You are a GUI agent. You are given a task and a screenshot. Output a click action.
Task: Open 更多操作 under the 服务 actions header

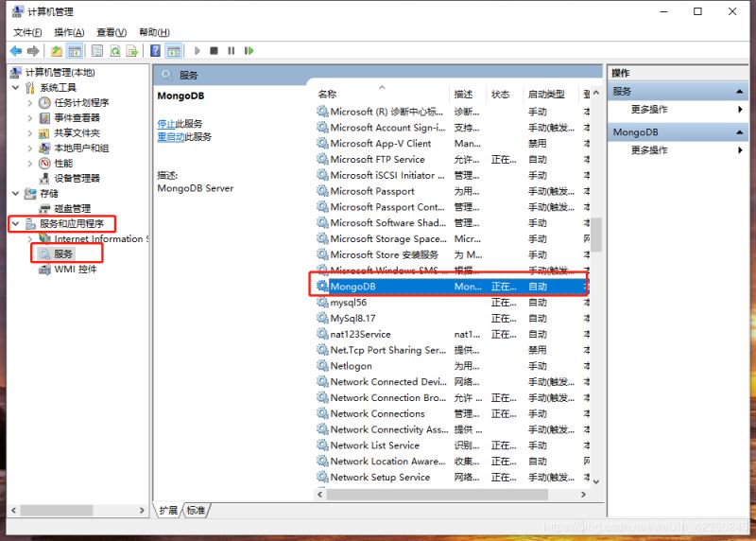[x=649, y=110]
